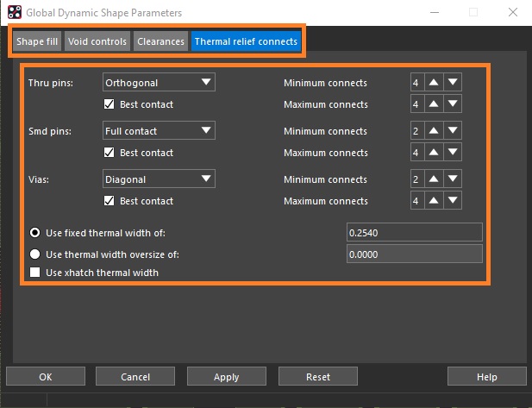Click the fixed thermal width input field
This screenshot has width=532, height=408.
click(412, 233)
